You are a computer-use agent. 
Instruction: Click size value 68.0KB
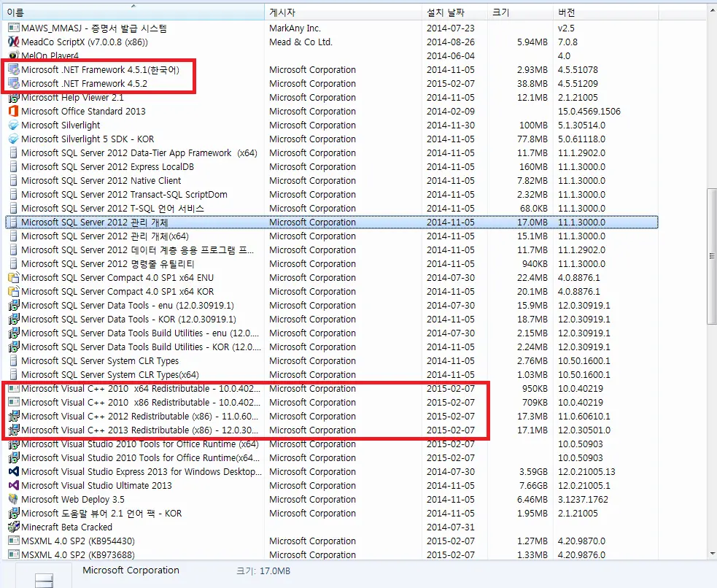pyautogui.click(x=534, y=209)
